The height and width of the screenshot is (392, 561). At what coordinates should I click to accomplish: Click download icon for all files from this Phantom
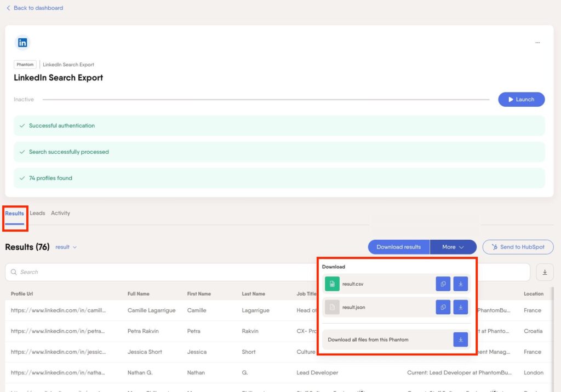click(x=461, y=339)
